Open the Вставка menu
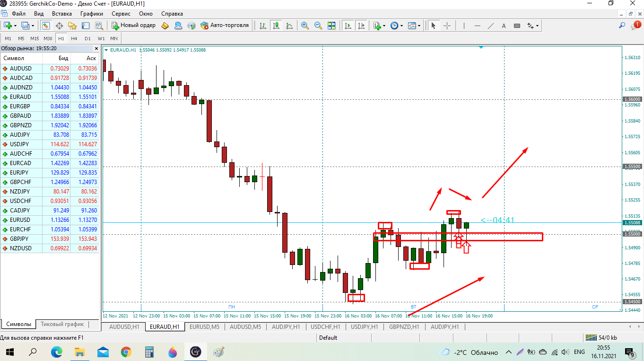This screenshot has width=644, height=361. click(61, 14)
